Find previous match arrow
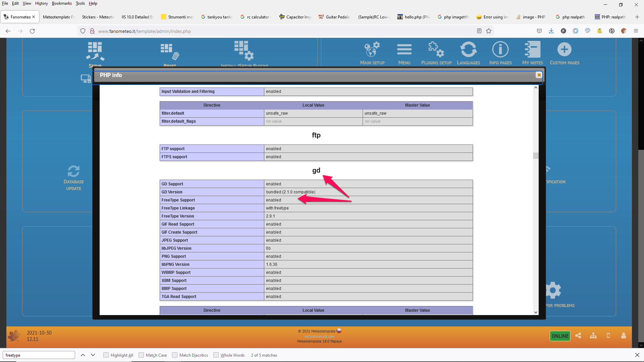Image resolution: width=644 pixels, height=362 pixels. tap(83, 355)
